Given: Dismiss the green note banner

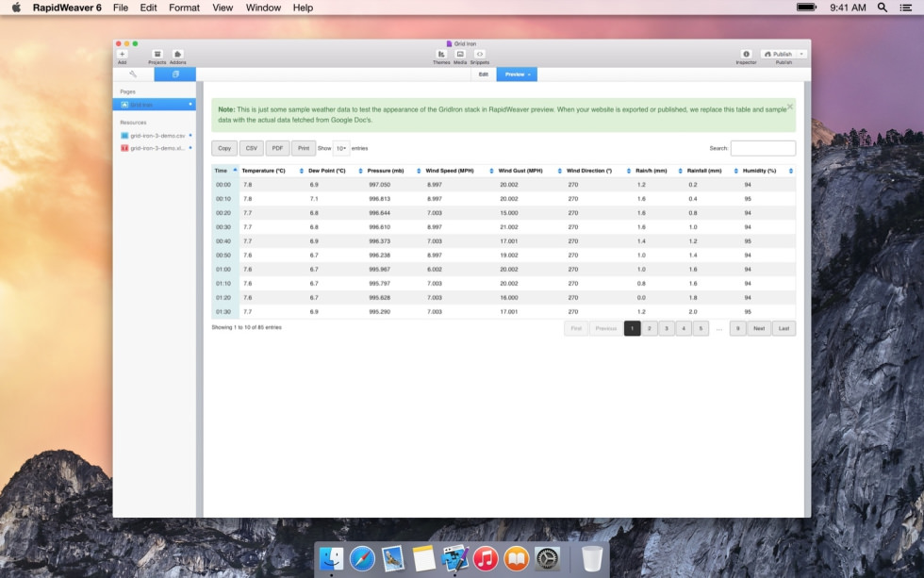Looking at the screenshot, I should click(790, 107).
